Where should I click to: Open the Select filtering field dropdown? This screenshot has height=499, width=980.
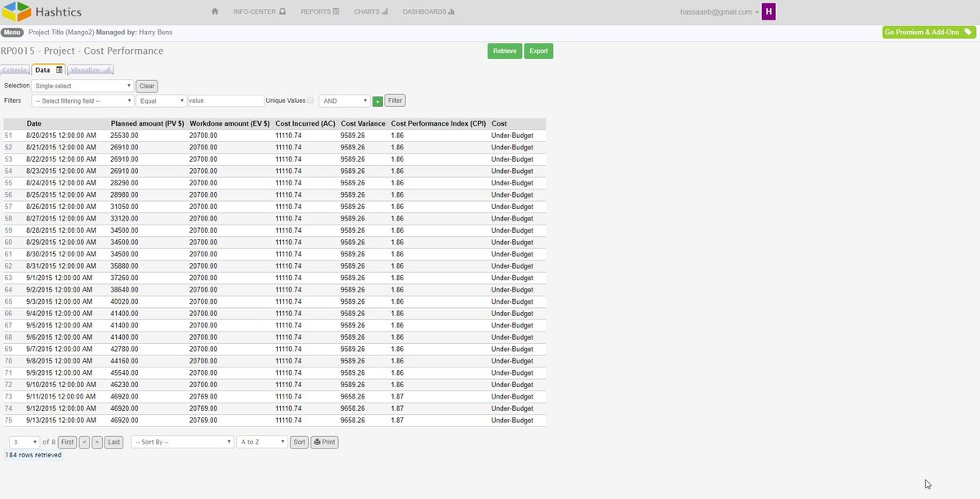[x=82, y=100]
